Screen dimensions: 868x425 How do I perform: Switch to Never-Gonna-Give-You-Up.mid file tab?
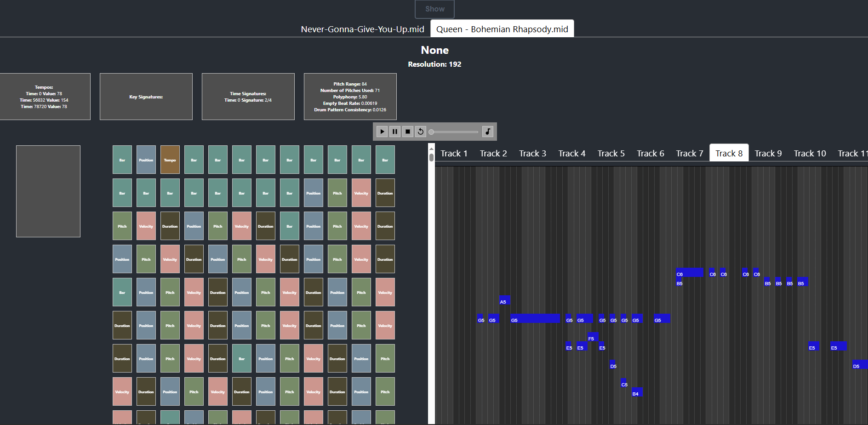point(362,29)
